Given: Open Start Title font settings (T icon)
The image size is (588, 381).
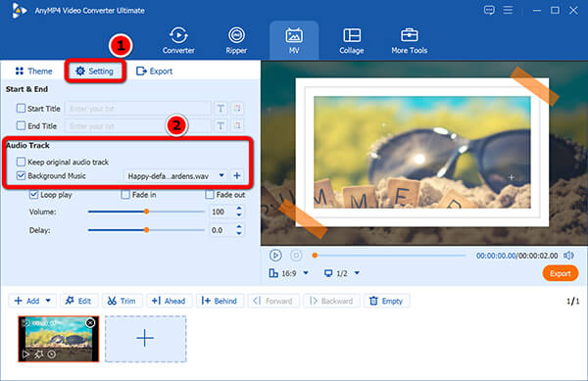Looking at the screenshot, I should point(220,109).
